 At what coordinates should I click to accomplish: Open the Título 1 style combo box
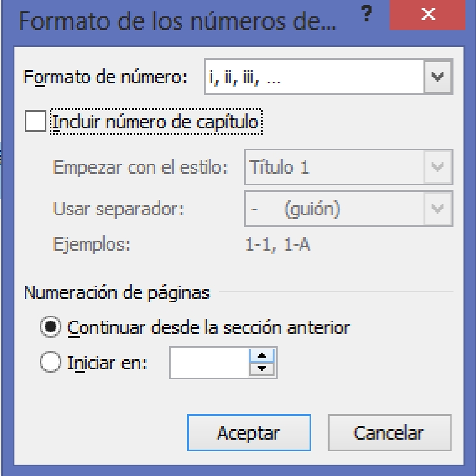pyautogui.click(x=348, y=167)
